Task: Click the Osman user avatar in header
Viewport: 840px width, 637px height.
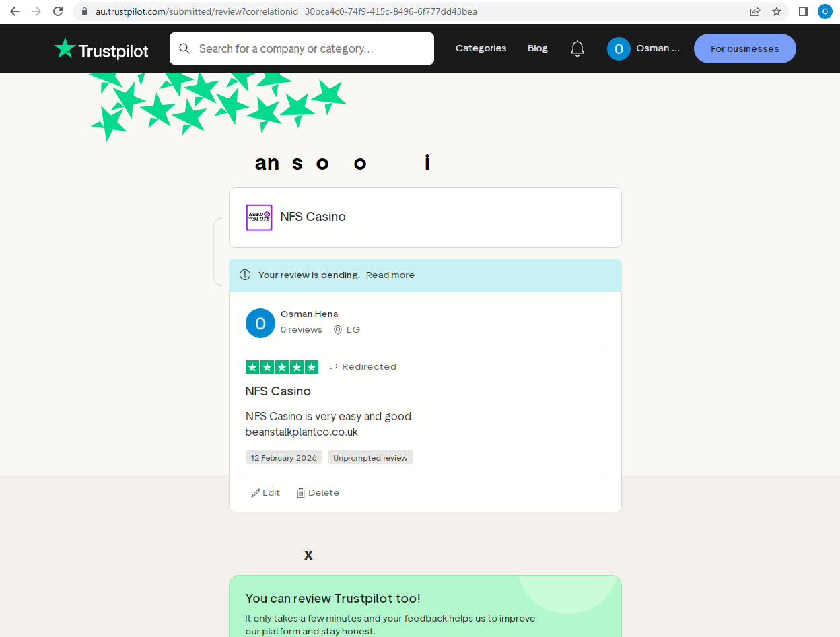Action: [619, 48]
